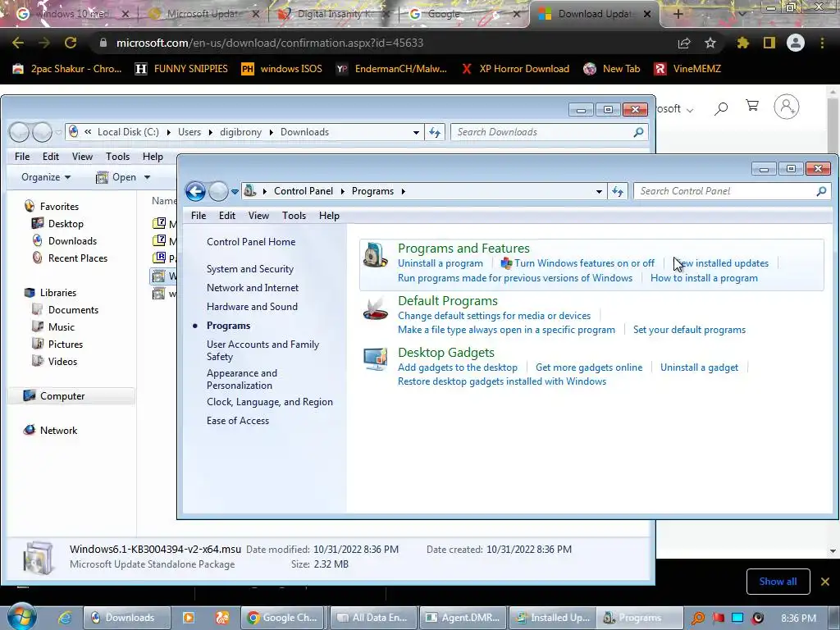
Task: Switch to Installed Updates taskbar window
Action: pos(551,618)
